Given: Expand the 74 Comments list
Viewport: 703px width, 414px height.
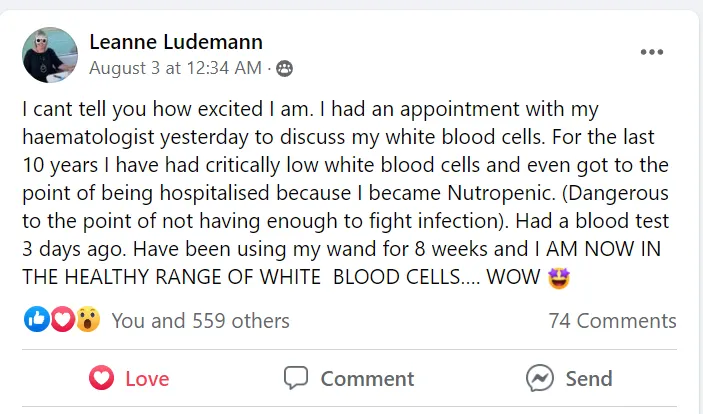Looking at the screenshot, I should click(612, 321).
